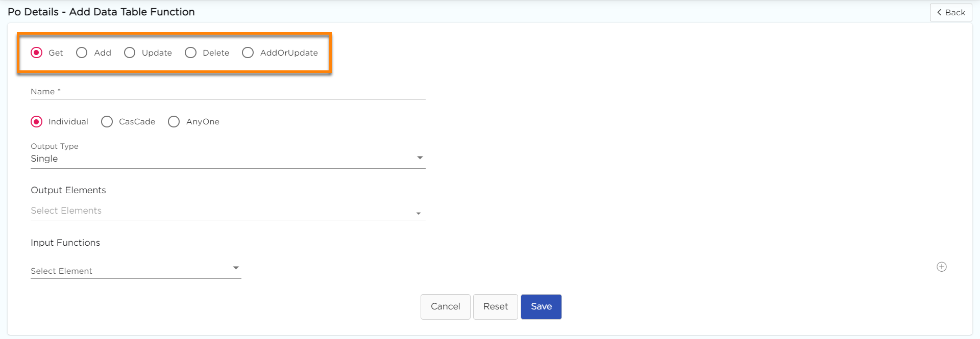
Task: Click the Input Functions dropdown arrow
Action: (x=236, y=268)
